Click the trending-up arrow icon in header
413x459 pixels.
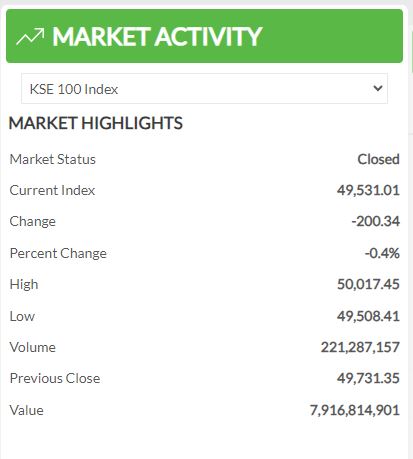click(30, 37)
